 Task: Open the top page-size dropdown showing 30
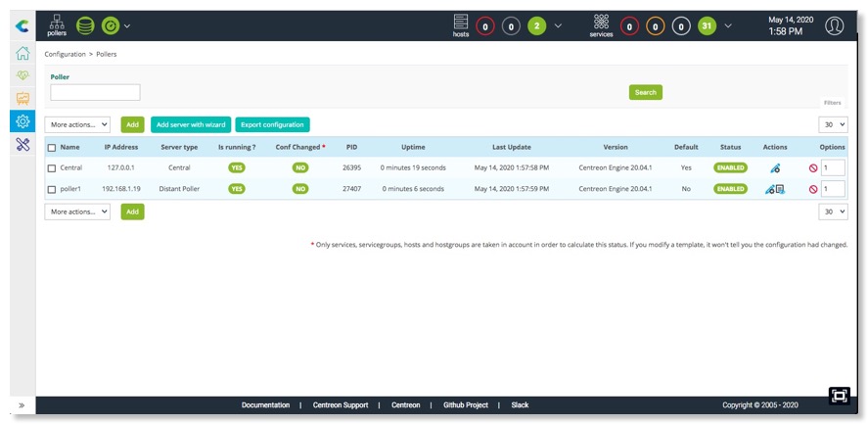833,124
